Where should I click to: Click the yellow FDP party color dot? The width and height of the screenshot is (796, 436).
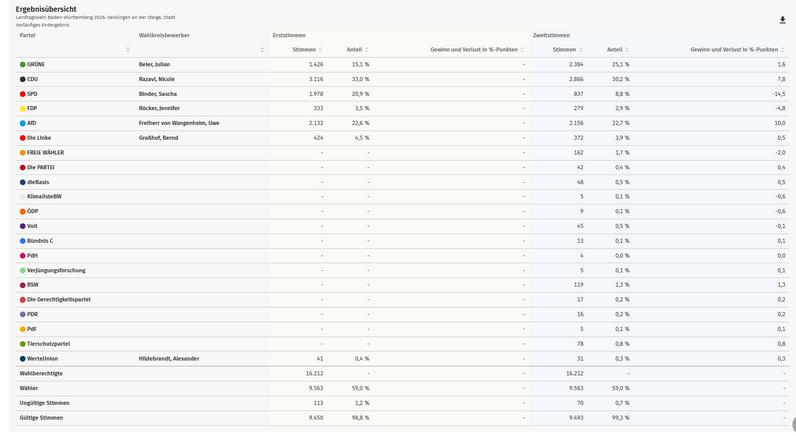pos(23,108)
